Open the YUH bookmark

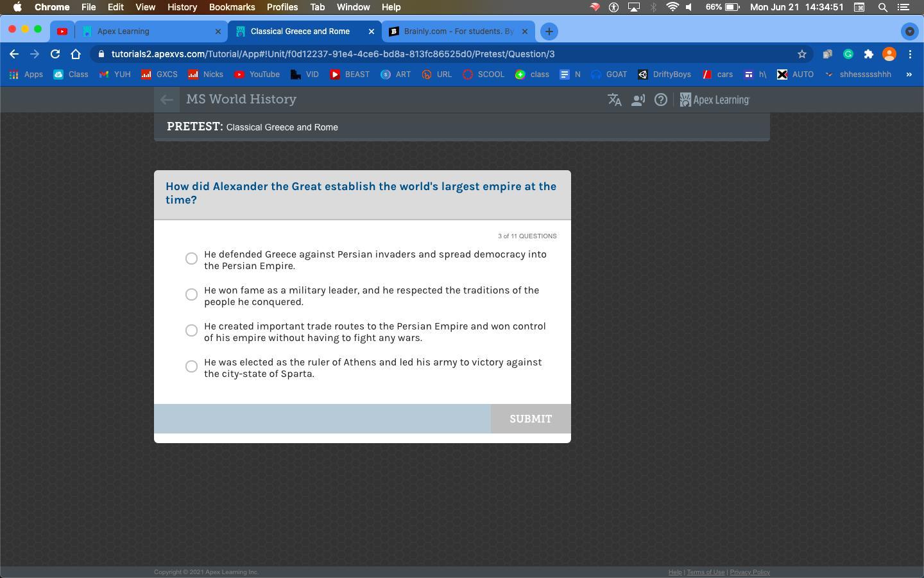click(x=116, y=74)
